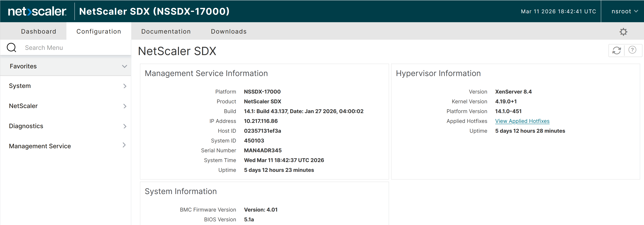Click the netscaler logo
The height and width of the screenshot is (225, 644).
pyautogui.click(x=37, y=11)
